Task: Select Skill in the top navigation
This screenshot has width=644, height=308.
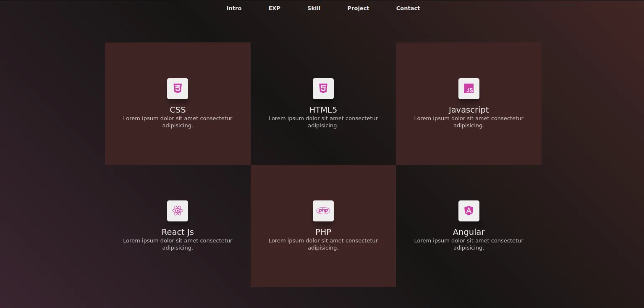Action: click(x=314, y=8)
